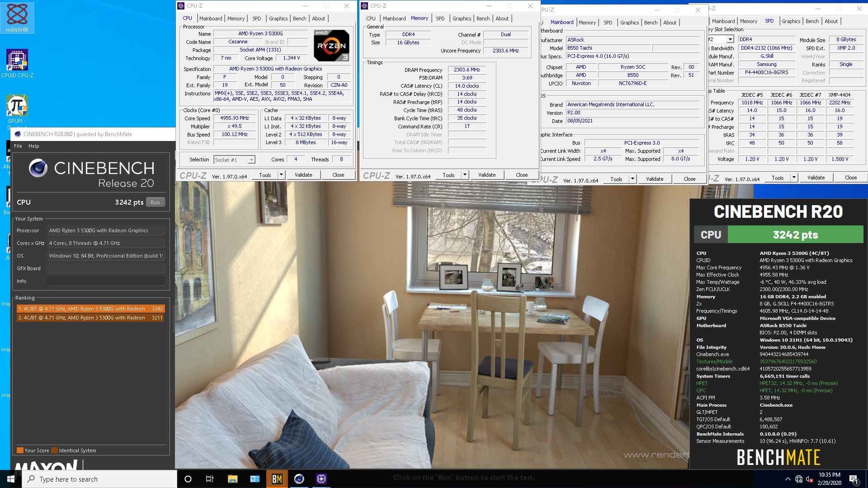This screenshot has width=868, height=488.
Task: Switch to Bench tab in first CPU-Z
Action: click(299, 19)
